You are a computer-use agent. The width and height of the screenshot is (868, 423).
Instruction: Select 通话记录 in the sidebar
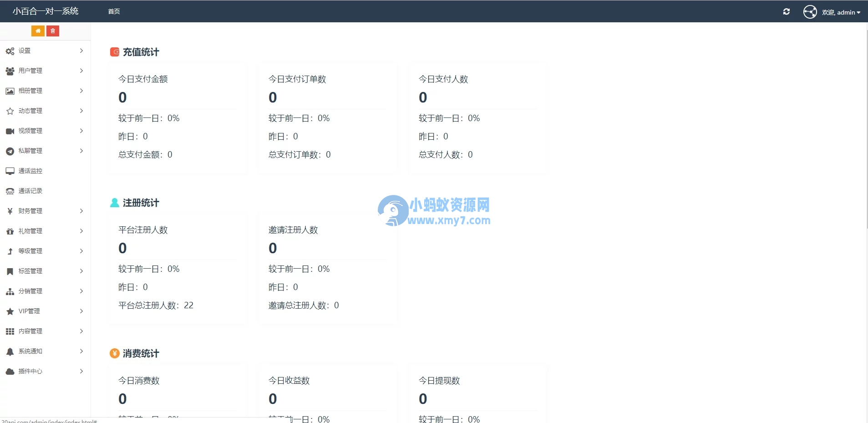tap(30, 191)
